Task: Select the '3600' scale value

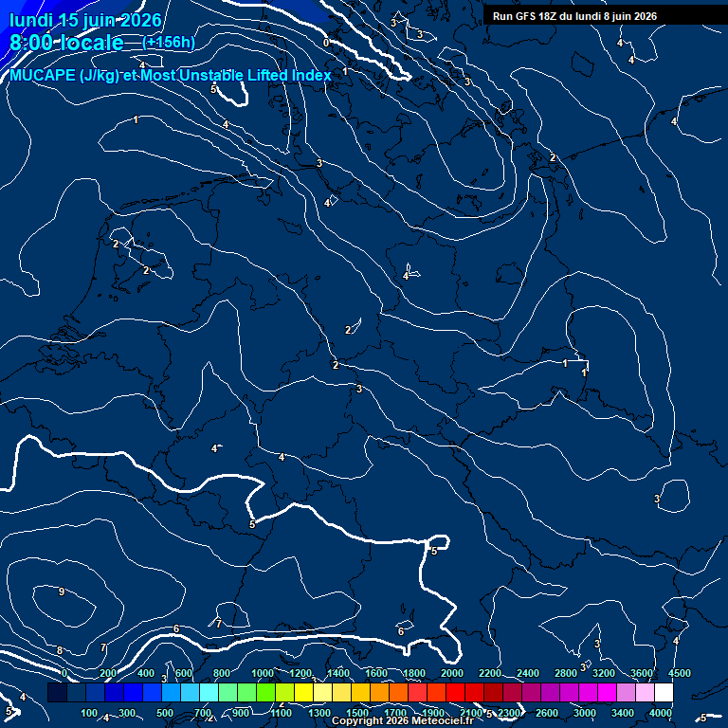Action: [641, 673]
